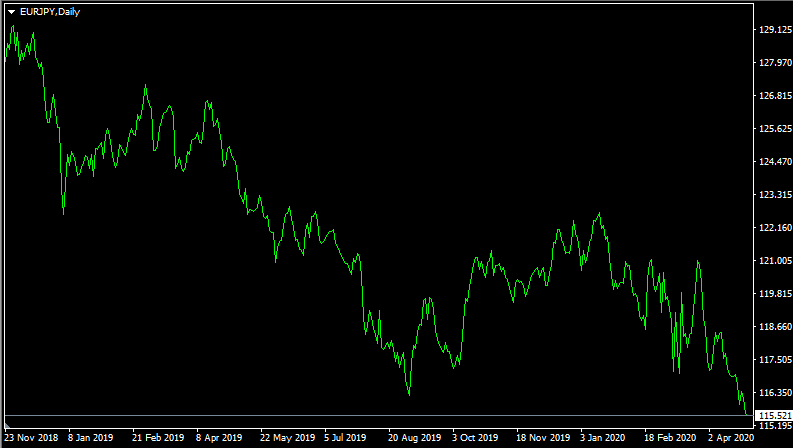Viewport: 793px width, 448px height.
Task: Click the 129.125 price scale label
Action: pyautogui.click(x=775, y=30)
